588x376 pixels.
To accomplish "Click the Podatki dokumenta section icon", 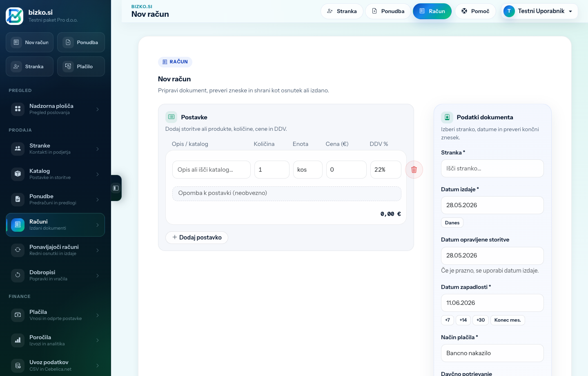I will pos(447,117).
